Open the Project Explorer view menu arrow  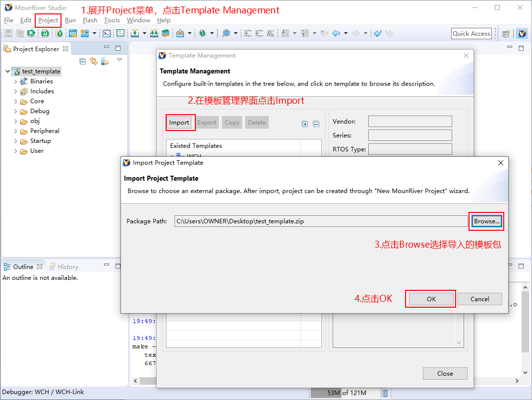(119, 60)
